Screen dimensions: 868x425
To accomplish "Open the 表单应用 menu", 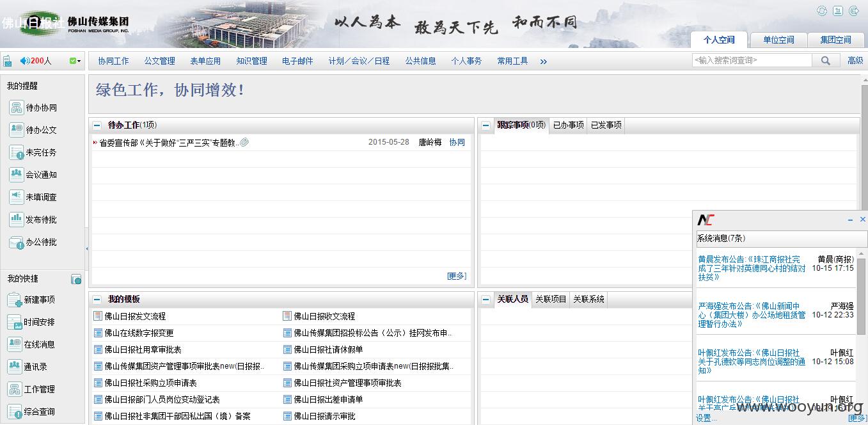I will (205, 61).
